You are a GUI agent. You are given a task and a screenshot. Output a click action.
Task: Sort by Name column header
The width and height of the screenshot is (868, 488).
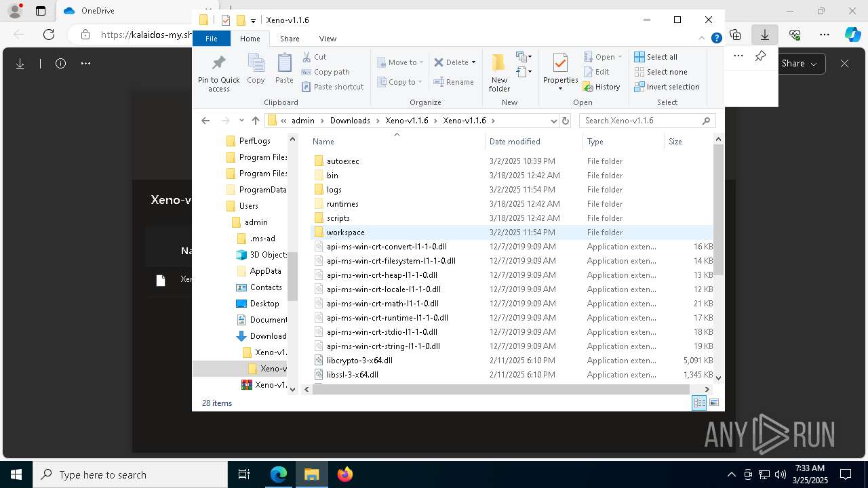(x=397, y=142)
